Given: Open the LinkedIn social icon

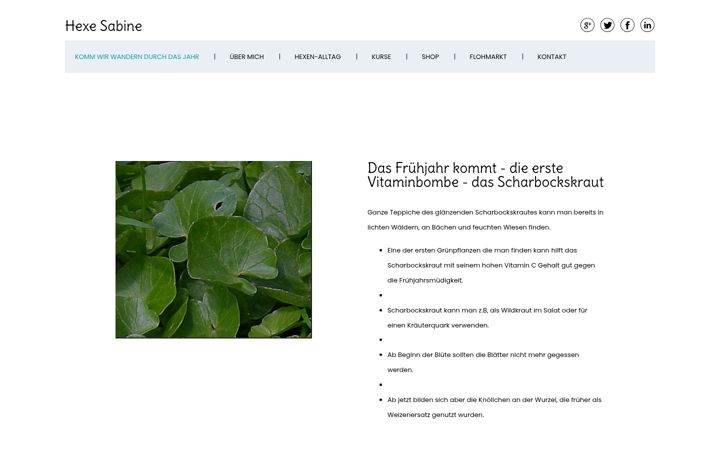Looking at the screenshot, I should 647,25.
